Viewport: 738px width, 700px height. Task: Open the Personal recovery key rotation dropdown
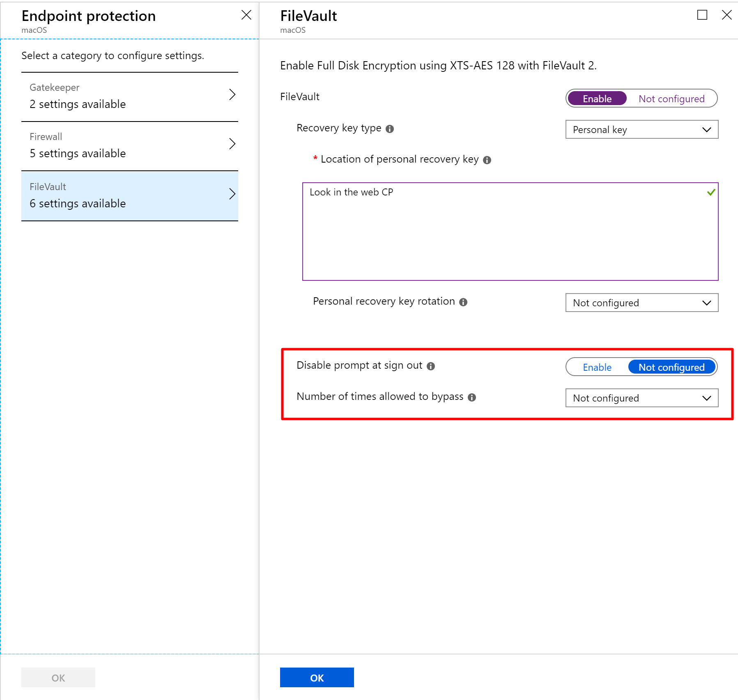(641, 303)
